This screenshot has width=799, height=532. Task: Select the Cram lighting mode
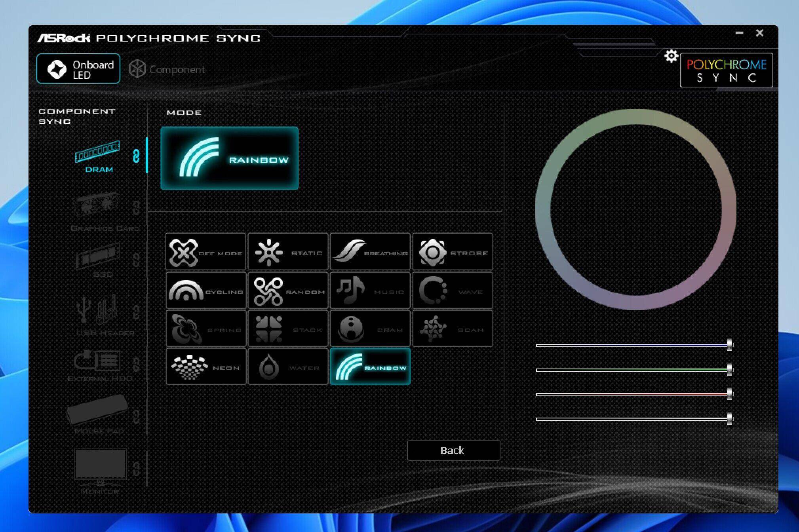click(371, 329)
